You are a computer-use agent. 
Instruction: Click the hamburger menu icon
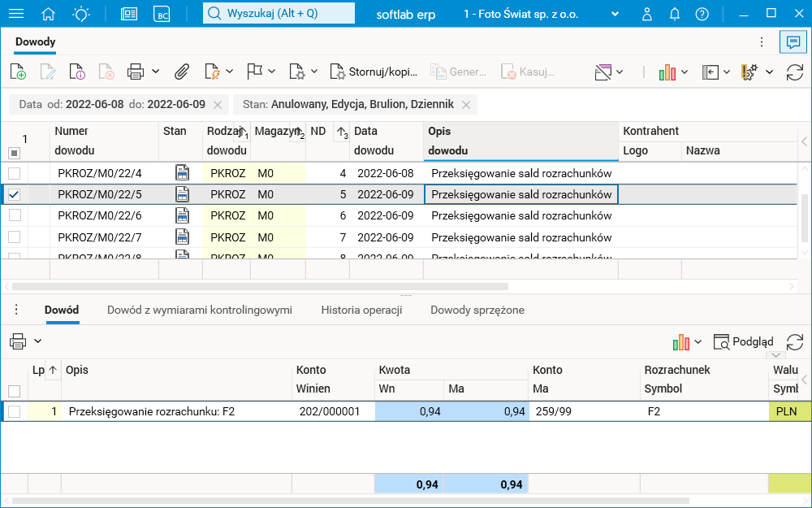tap(15, 14)
